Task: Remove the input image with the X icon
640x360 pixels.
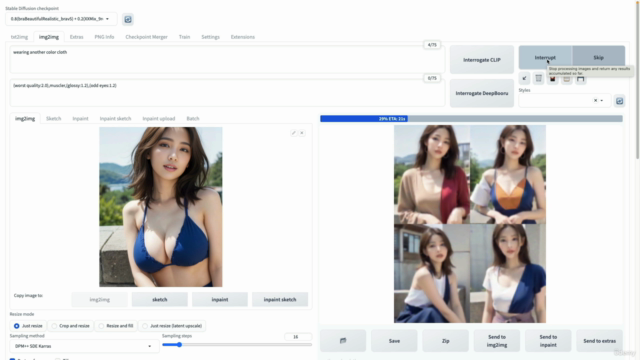Action: click(x=302, y=133)
